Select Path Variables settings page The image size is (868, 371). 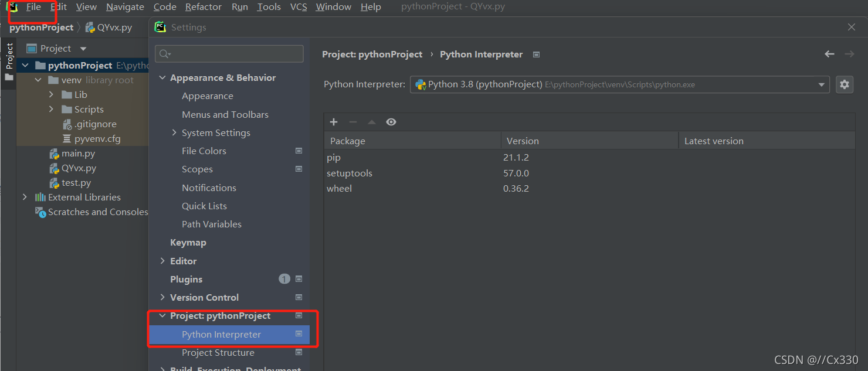tap(212, 224)
